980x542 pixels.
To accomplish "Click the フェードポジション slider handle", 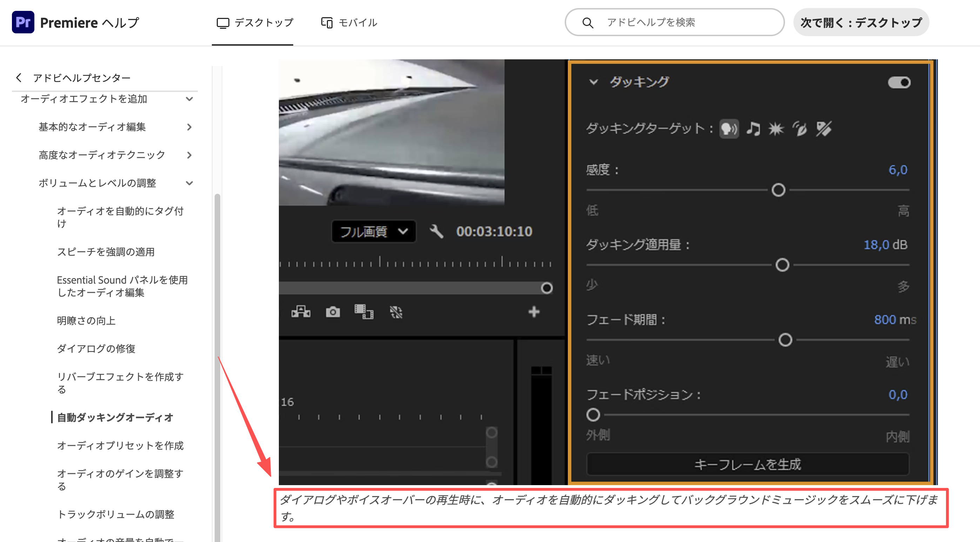I will pos(593,415).
